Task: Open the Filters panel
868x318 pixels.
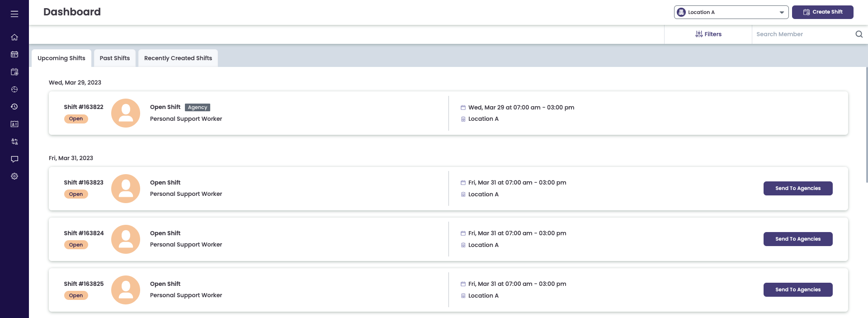Action: pyautogui.click(x=708, y=34)
